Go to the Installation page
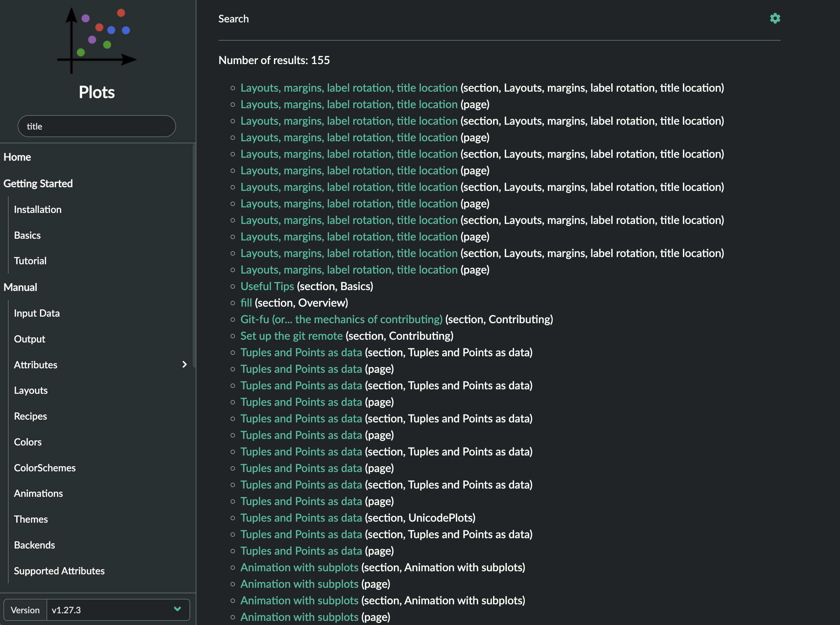 38,209
